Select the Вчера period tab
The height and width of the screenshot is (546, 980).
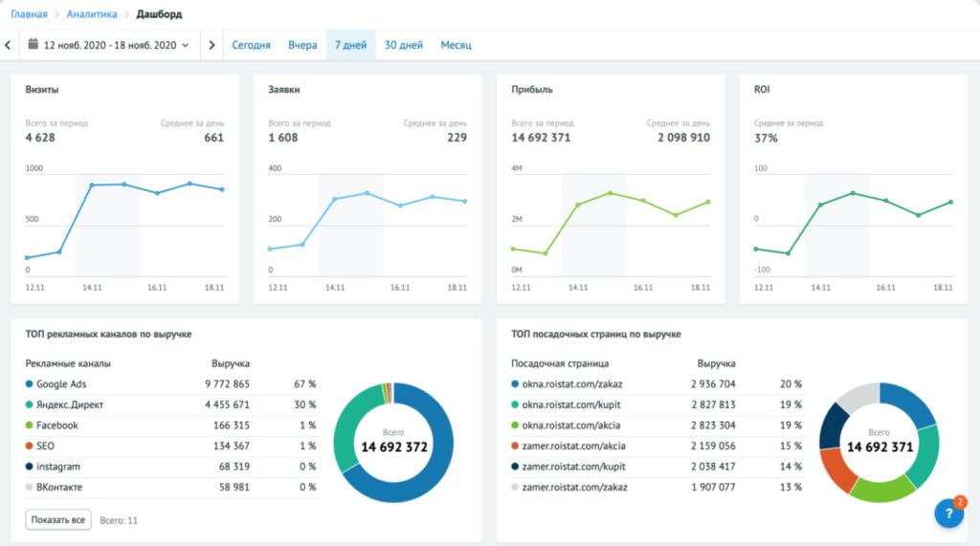point(302,45)
